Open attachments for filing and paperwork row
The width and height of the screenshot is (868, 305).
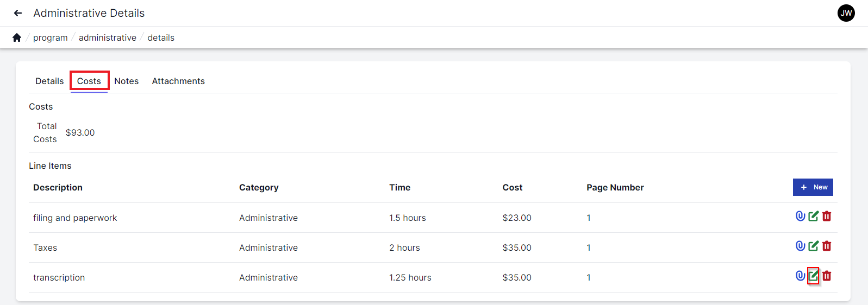coord(800,216)
